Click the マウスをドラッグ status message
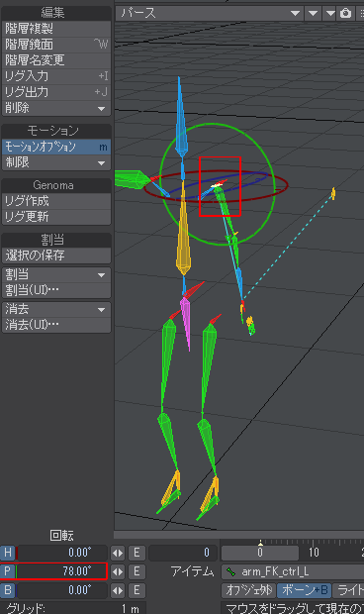Viewport: 364px width, 614px height. [x=295, y=608]
